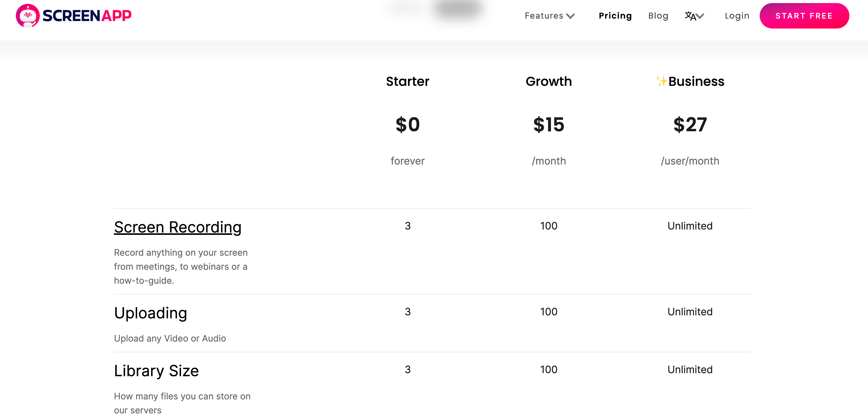868x419 pixels.
Task: Select Pricing in the navigation
Action: coord(615,16)
